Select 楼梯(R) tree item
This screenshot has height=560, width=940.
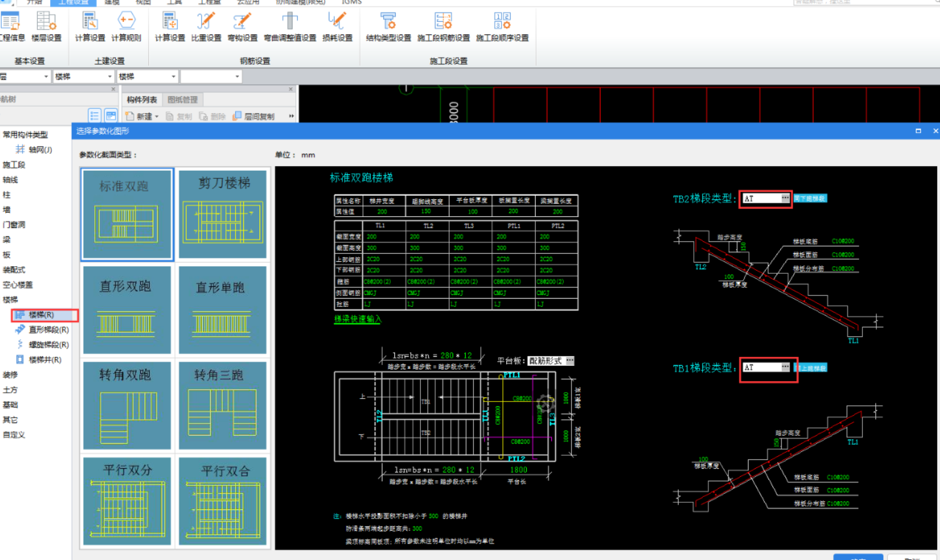(44, 314)
